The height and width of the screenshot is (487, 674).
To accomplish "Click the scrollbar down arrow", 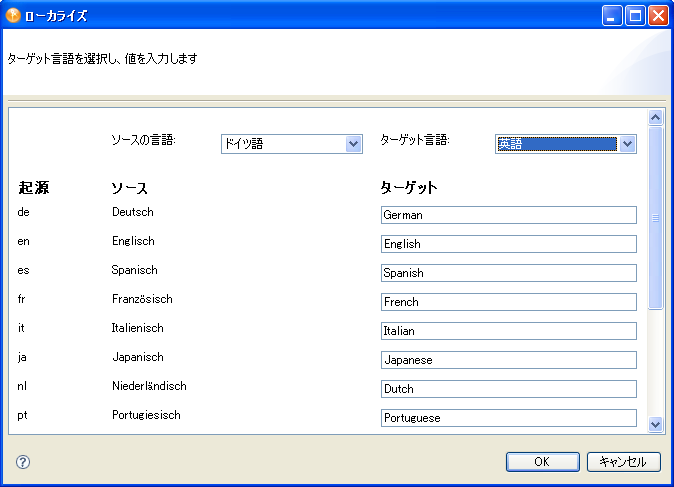I will (656, 424).
